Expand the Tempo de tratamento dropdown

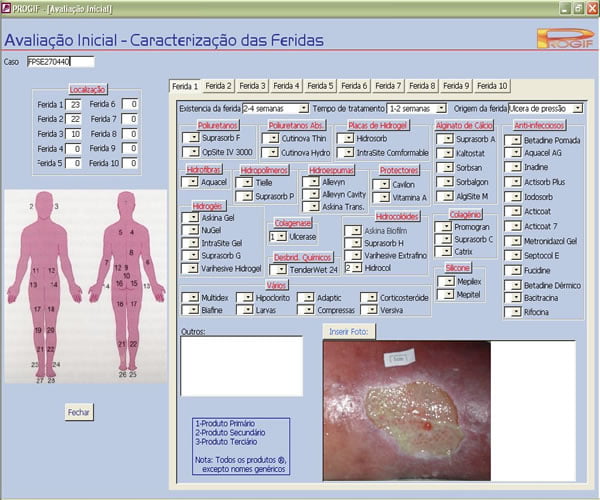[440, 108]
